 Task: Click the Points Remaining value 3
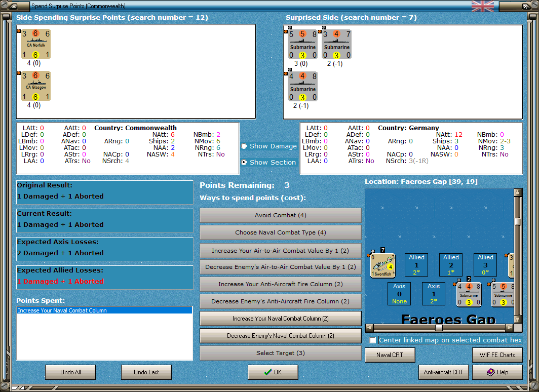(x=287, y=185)
